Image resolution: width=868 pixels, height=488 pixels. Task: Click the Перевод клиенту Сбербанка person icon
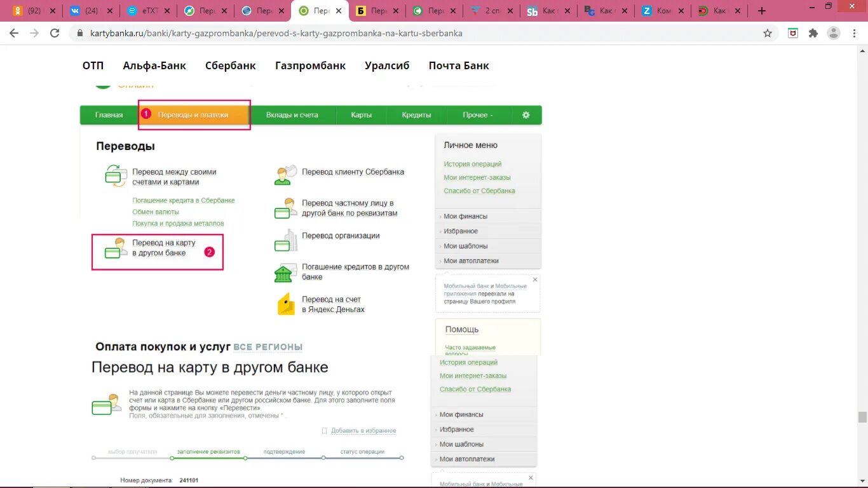pyautogui.click(x=286, y=175)
